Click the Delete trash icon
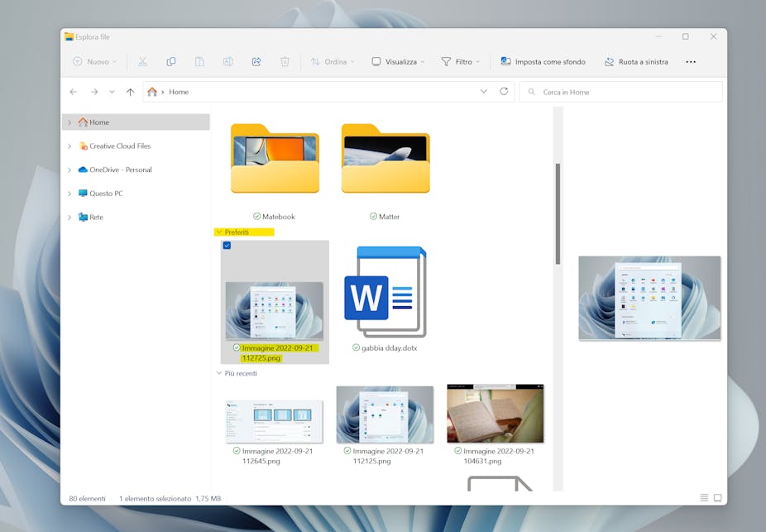Viewport: 766px width, 532px height. pos(285,61)
